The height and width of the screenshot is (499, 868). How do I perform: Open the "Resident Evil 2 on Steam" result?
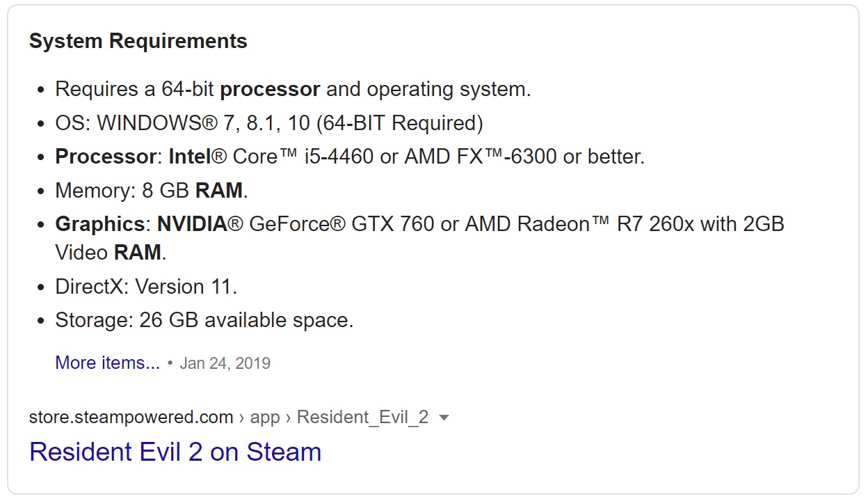tap(175, 452)
